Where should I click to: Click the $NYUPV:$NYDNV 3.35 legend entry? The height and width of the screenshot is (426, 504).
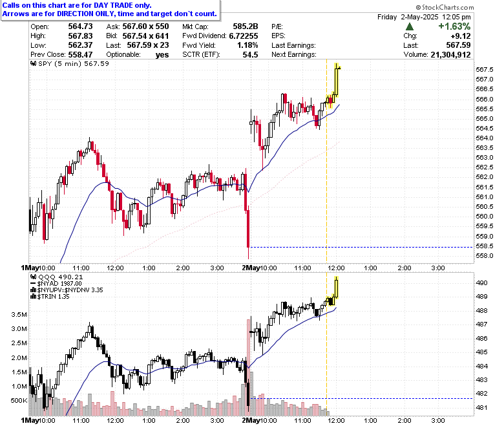[70, 290]
